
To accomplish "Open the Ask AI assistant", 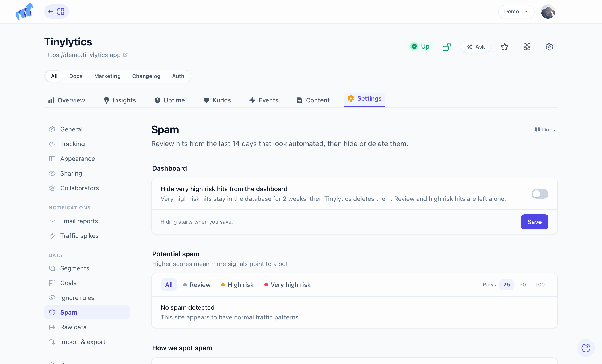I will pos(476,47).
